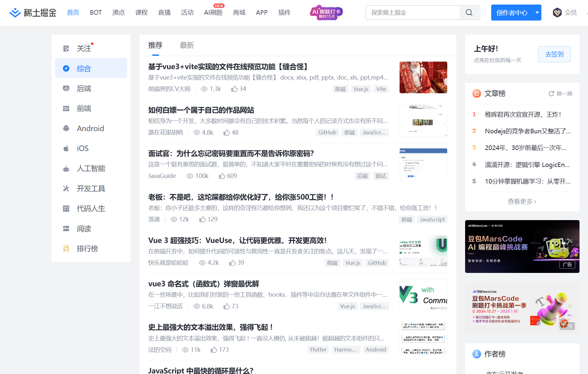Click the 作者榜 avatar icon
This screenshot has width=588, height=374.
pyautogui.click(x=477, y=354)
